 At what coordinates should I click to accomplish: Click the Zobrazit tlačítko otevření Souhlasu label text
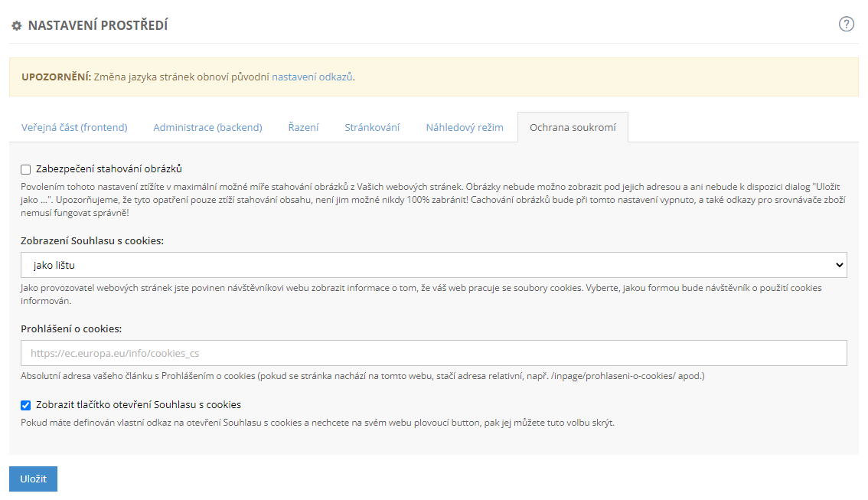(x=139, y=405)
